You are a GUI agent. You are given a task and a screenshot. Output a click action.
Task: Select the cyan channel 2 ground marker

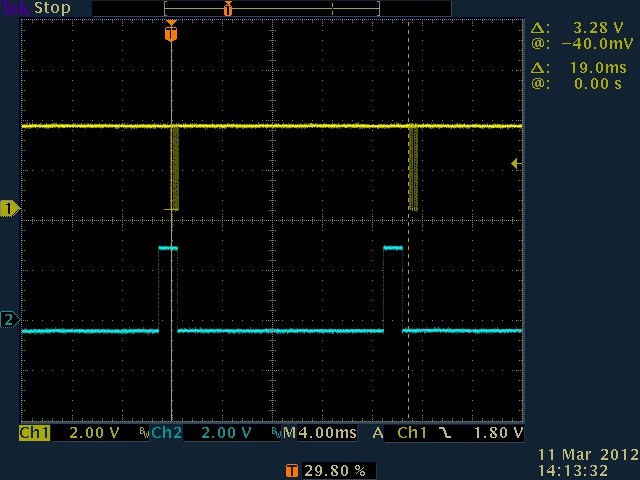click(x=10, y=320)
